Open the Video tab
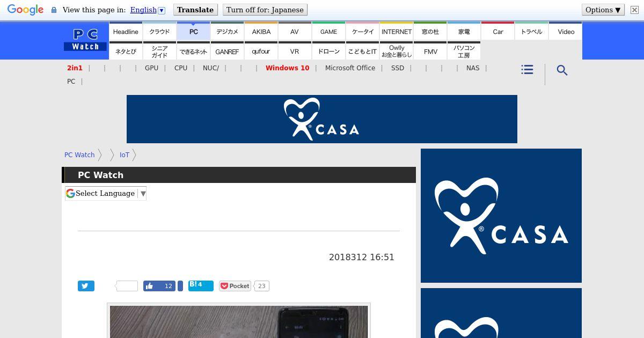644x338 pixels. [566, 31]
